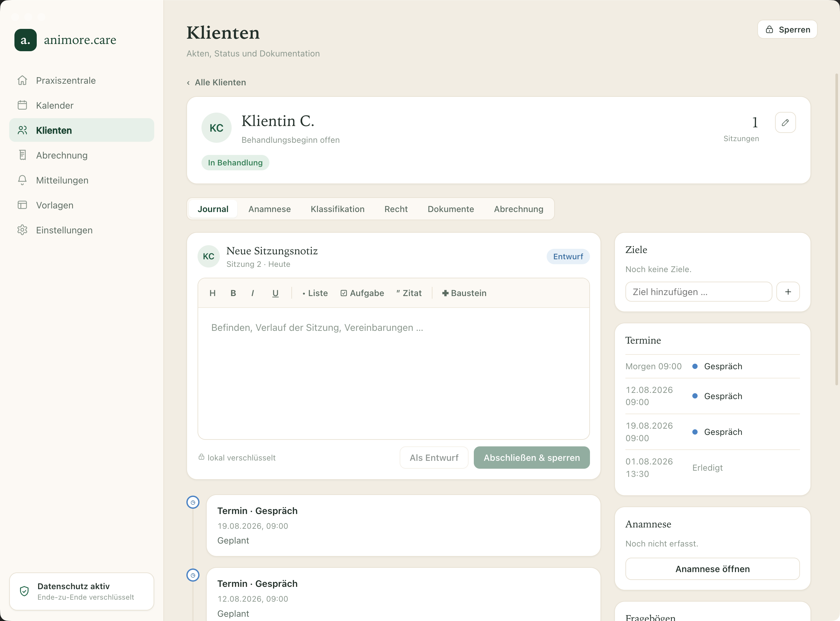Open Vorlagen in the sidebar

tap(82, 205)
